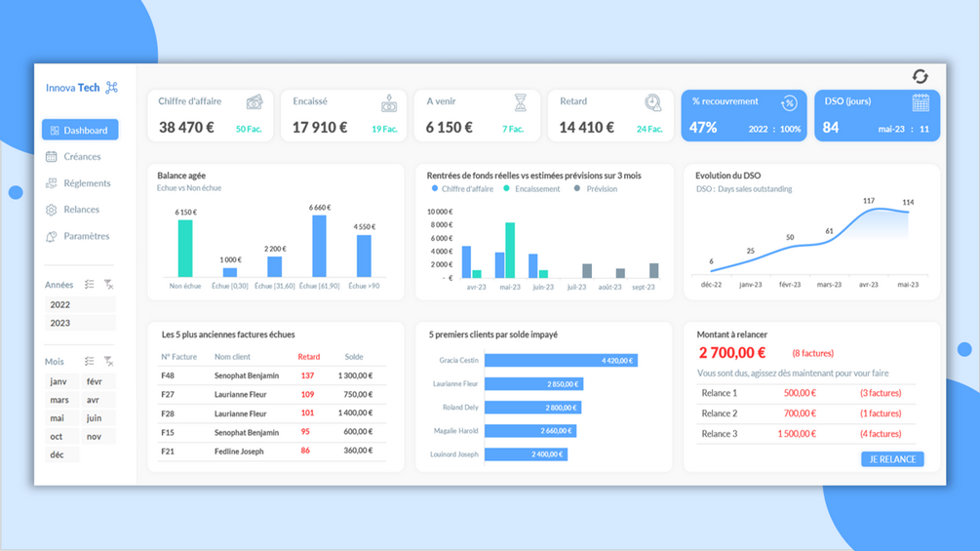
Task: Click Relance 3 amount 1 500,00 €
Action: [x=797, y=434]
